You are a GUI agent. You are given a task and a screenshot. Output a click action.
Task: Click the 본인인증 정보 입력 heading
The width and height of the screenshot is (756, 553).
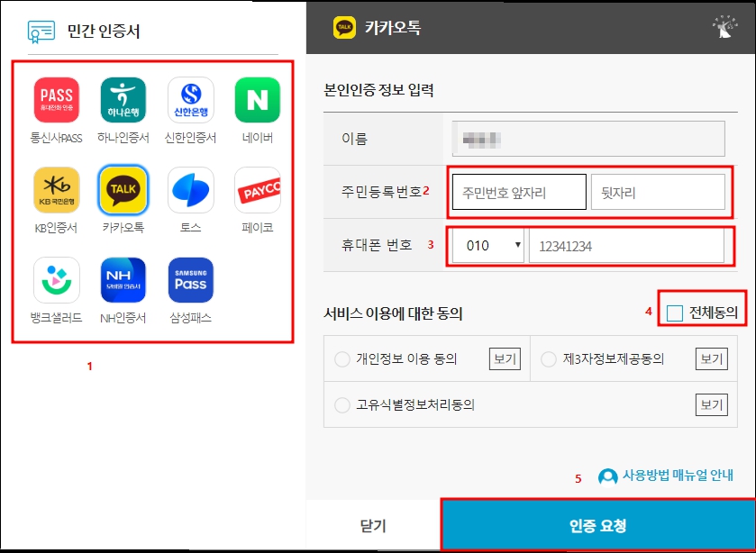pyautogui.click(x=378, y=90)
